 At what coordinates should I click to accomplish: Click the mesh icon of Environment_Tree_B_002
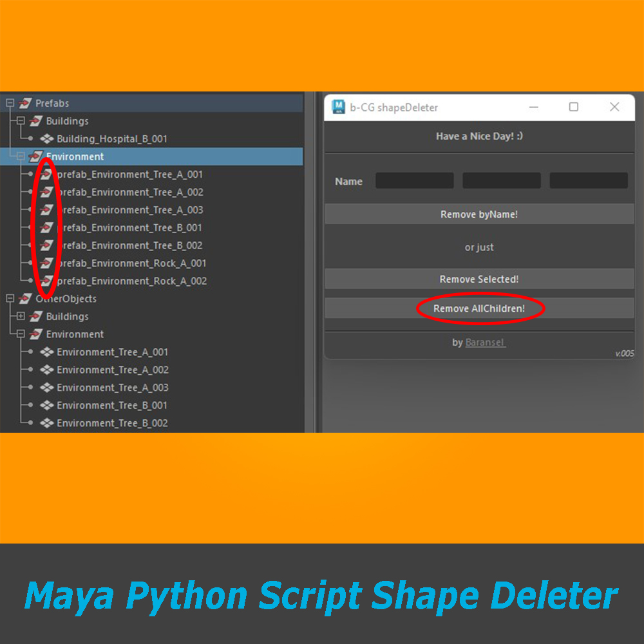[x=47, y=423]
